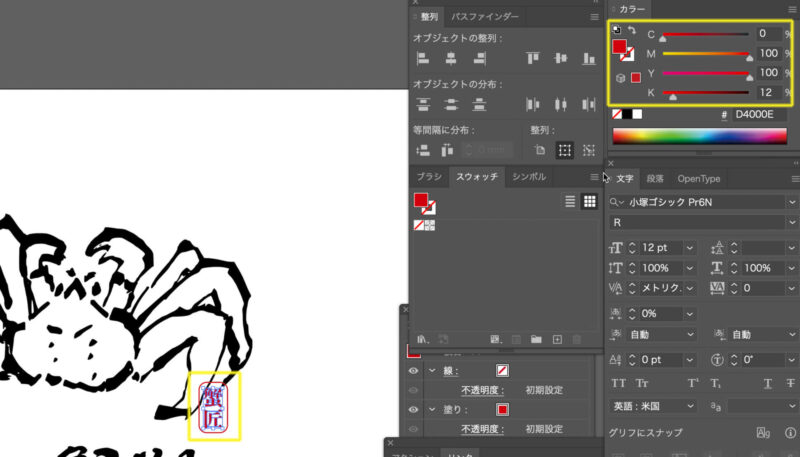Toggle align to selection icon

(564, 150)
